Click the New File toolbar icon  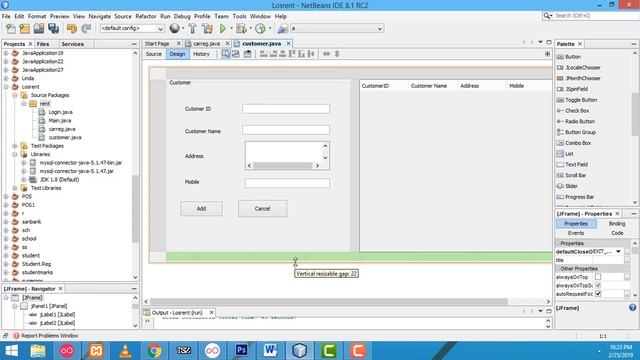[x=11, y=29]
